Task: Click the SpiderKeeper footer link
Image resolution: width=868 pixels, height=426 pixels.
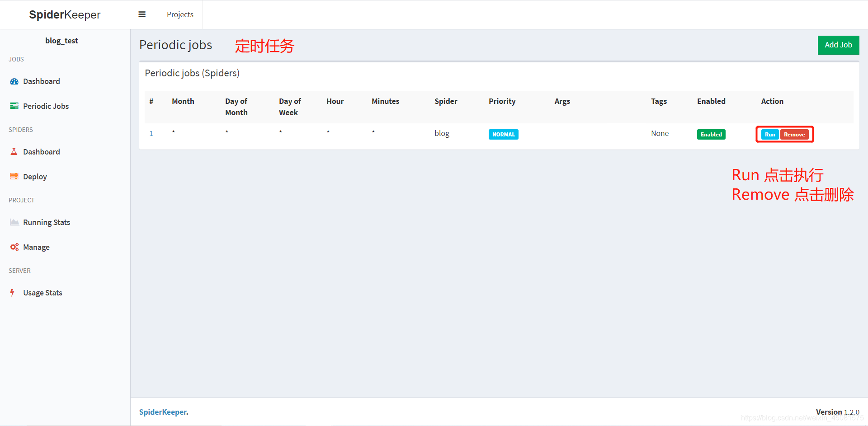Action: (x=163, y=412)
